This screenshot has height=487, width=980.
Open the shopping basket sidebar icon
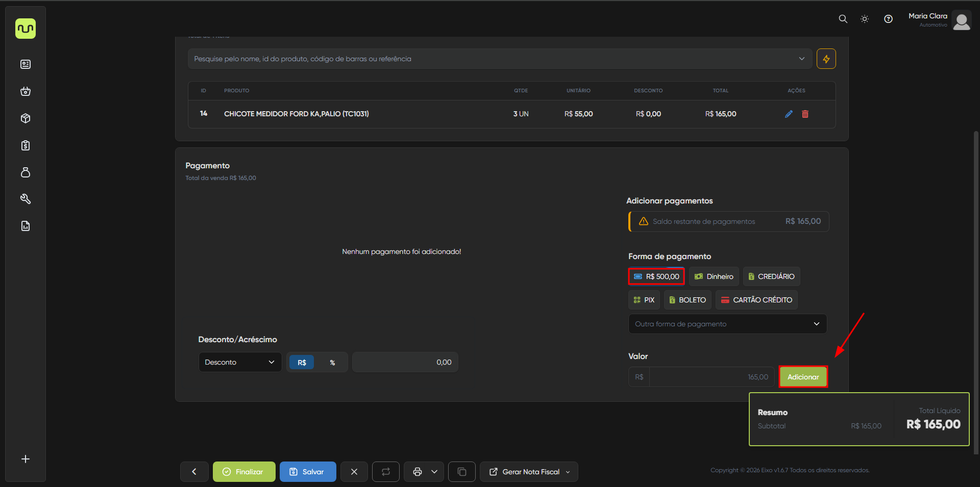[x=26, y=91]
